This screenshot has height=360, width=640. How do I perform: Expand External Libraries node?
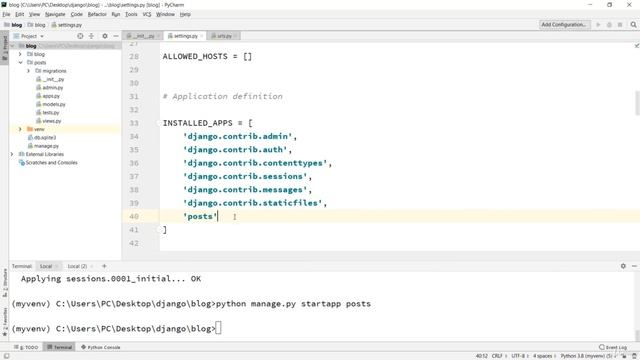[12, 154]
